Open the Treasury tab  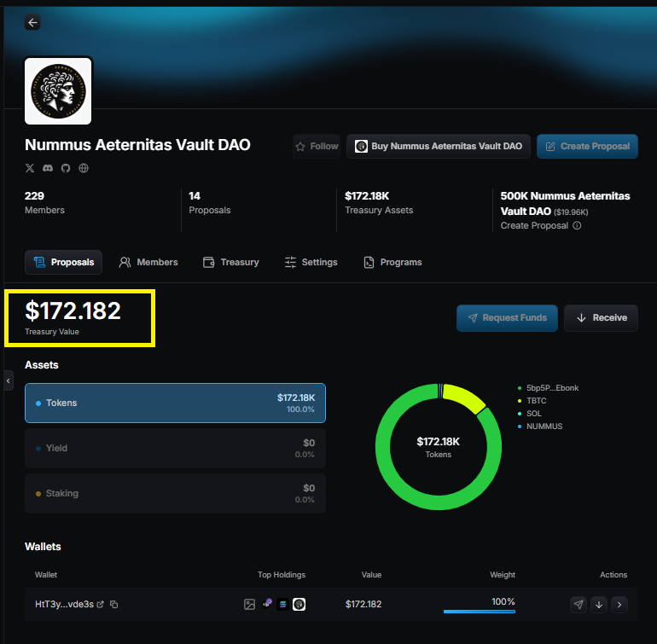coord(231,263)
